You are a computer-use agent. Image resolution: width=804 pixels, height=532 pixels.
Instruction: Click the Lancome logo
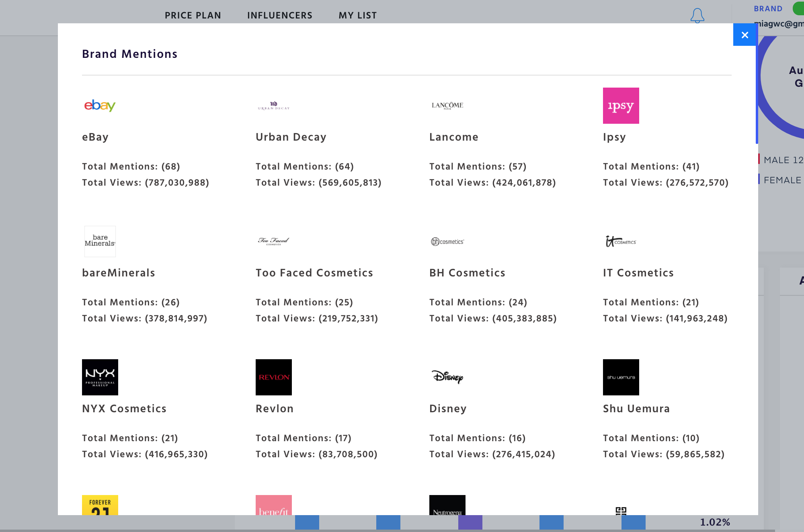447,106
